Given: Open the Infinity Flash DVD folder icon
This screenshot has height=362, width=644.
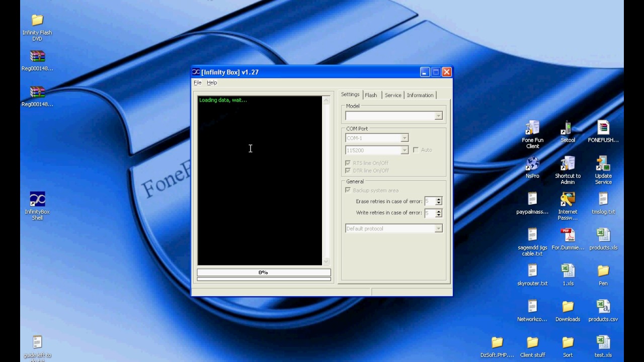Looking at the screenshot, I should (x=37, y=20).
